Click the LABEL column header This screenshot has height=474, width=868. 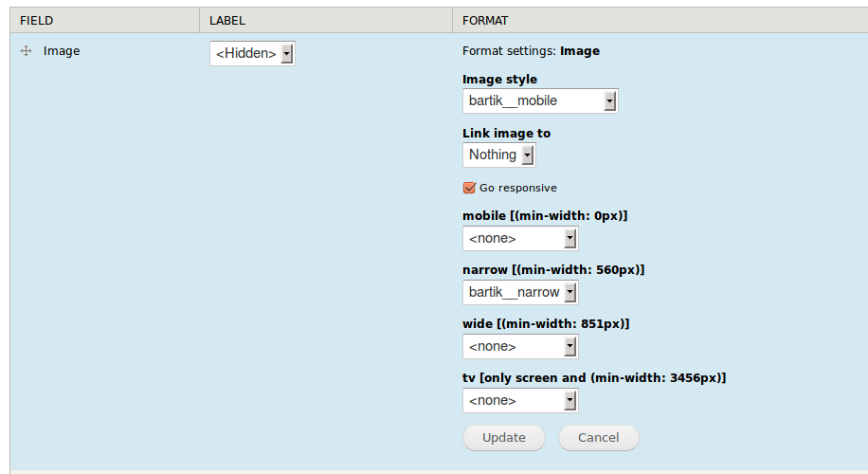(227, 20)
